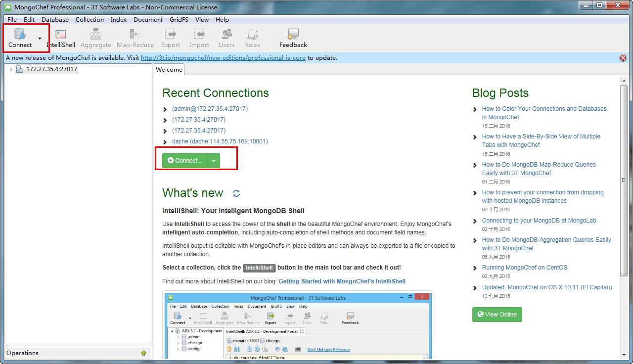
Task: Open the Roles toolbar tool
Action: pyautogui.click(x=252, y=38)
